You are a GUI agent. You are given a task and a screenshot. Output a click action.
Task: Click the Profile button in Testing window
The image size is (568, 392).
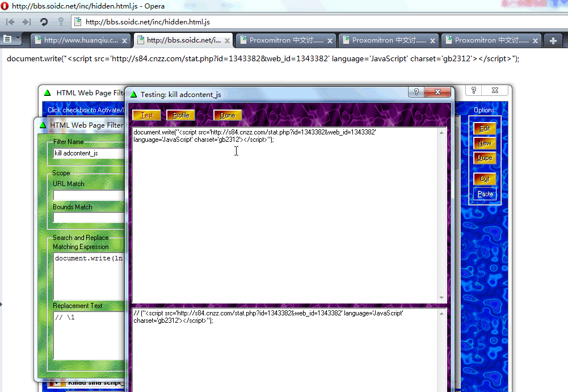coord(180,115)
